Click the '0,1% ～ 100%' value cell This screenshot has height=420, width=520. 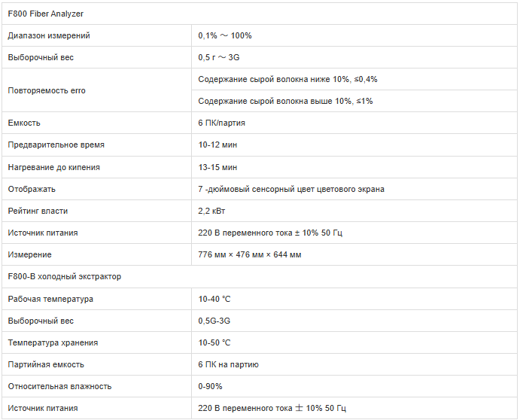pyautogui.click(x=225, y=35)
